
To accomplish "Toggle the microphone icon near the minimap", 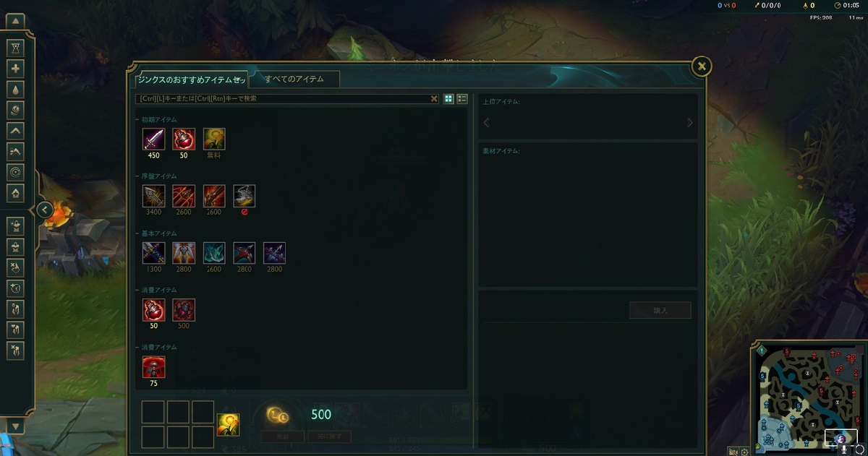I will 844,451.
